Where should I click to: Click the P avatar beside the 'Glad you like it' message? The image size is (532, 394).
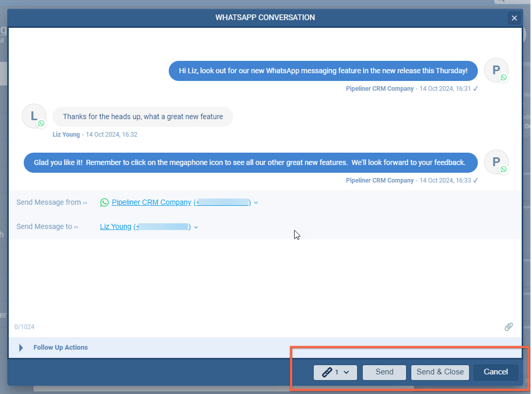496,162
